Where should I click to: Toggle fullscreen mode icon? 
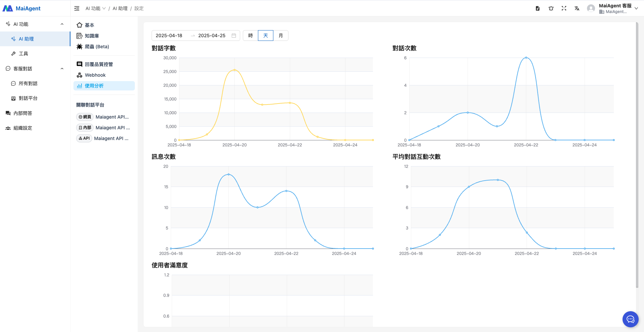[x=564, y=8]
